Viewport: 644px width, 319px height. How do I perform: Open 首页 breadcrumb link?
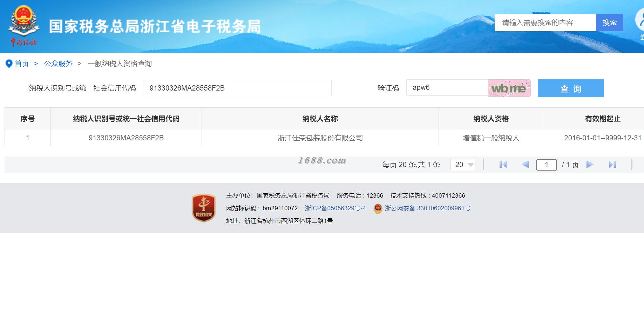pyautogui.click(x=22, y=64)
